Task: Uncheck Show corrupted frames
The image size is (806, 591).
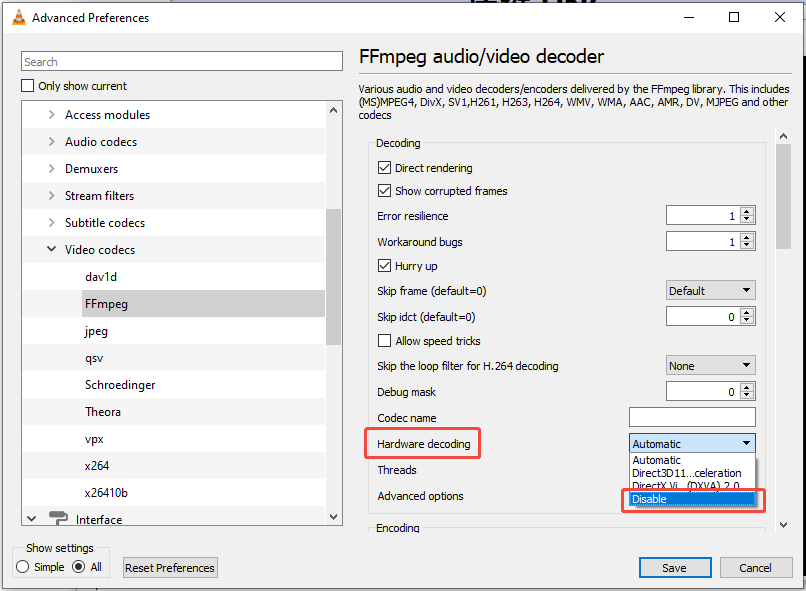Action: (x=384, y=191)
